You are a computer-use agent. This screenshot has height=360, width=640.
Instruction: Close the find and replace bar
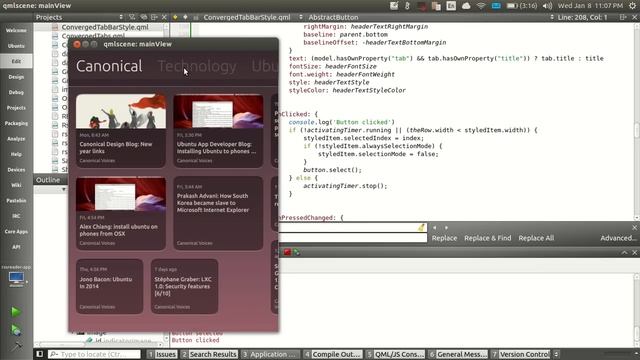click(x=634, y=227)
